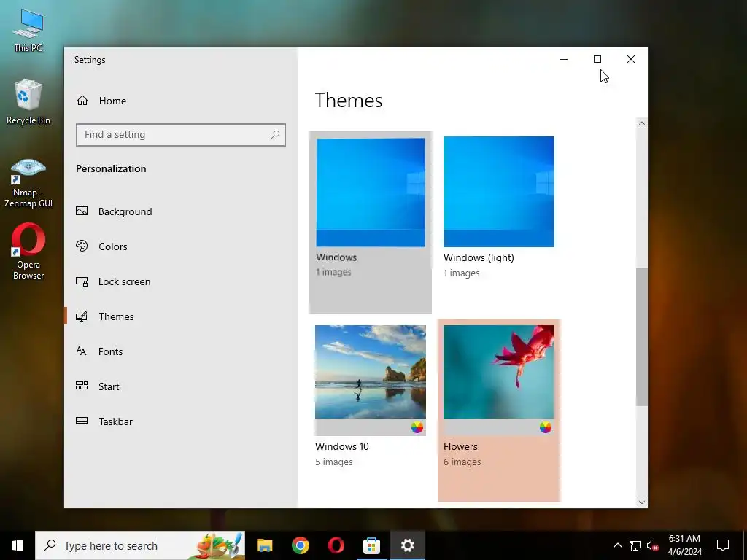
Task: Click the Windows (light) theme label
Action: click(479, 257)
